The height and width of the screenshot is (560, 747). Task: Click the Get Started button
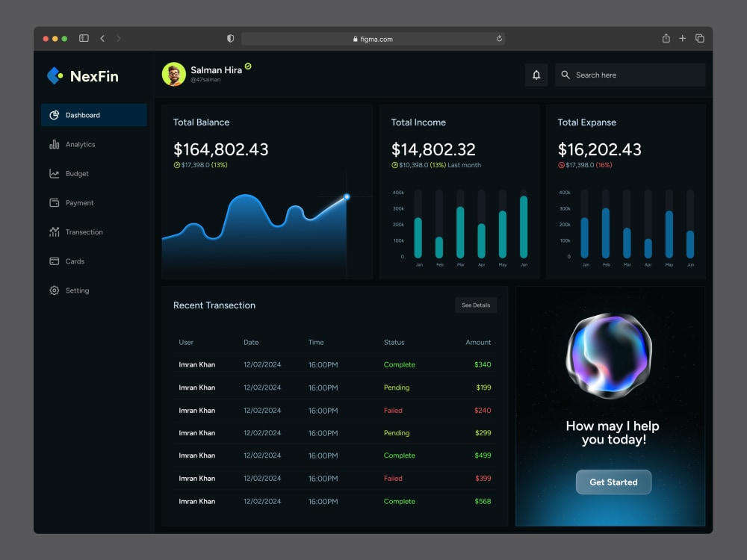(613, 482)
